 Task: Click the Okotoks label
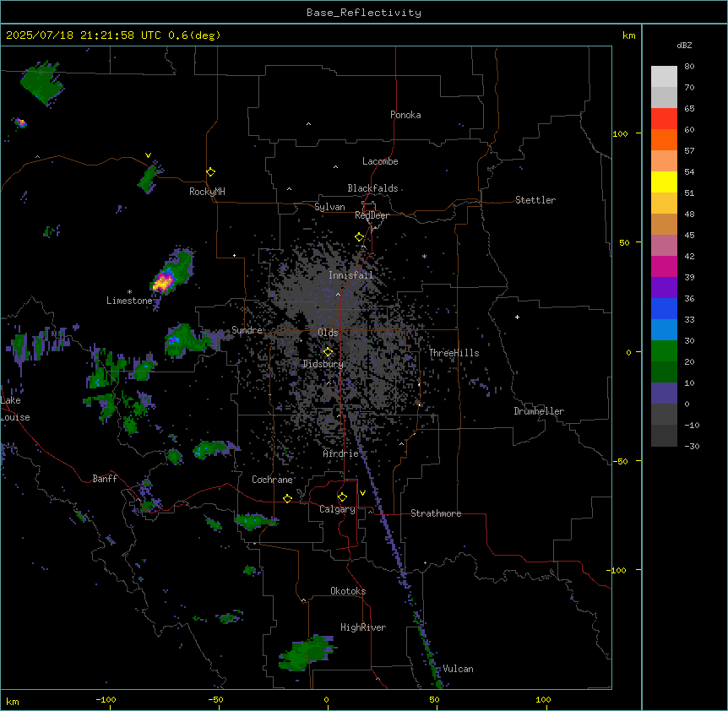click(x=348, y=591)
